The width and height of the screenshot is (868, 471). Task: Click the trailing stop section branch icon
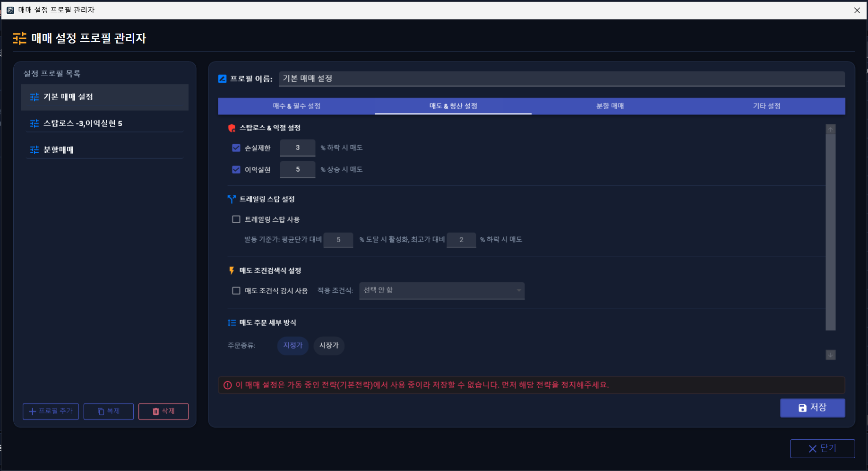pos(232,200)
